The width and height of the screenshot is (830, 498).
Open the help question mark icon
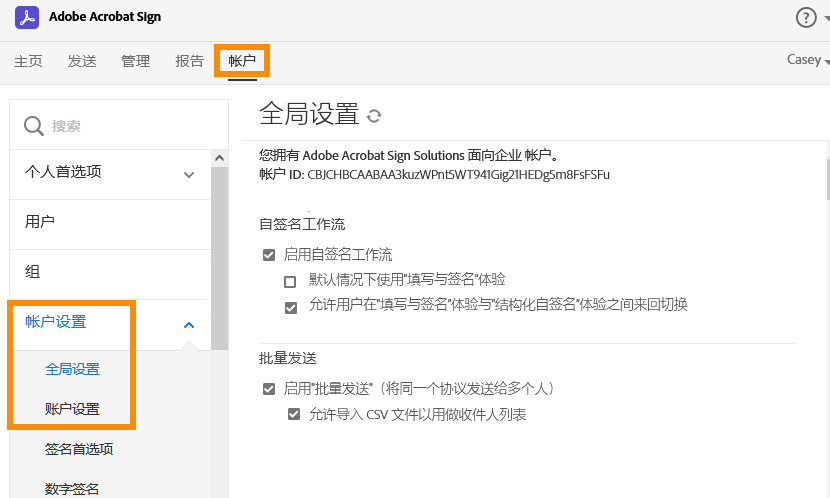coord(806,17)
